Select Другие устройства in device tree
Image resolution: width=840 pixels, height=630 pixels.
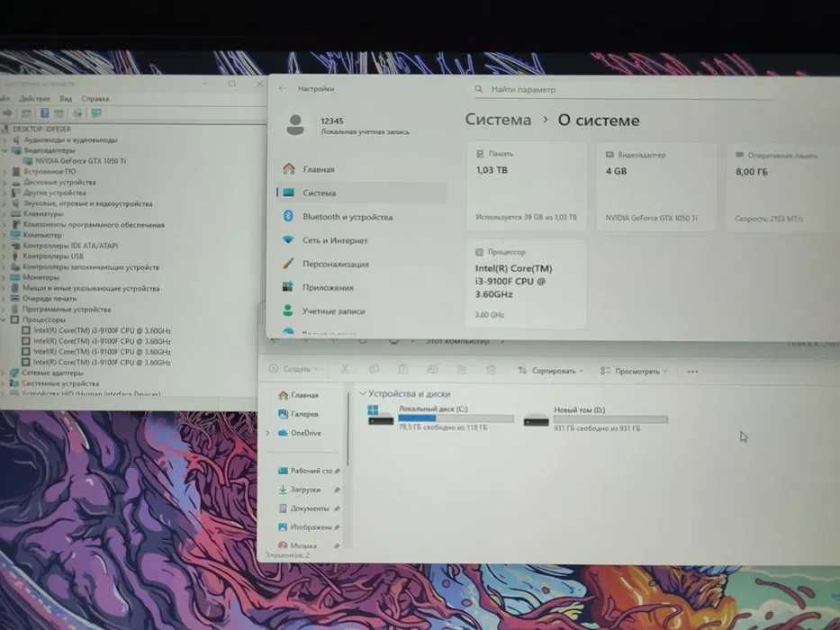55,193
